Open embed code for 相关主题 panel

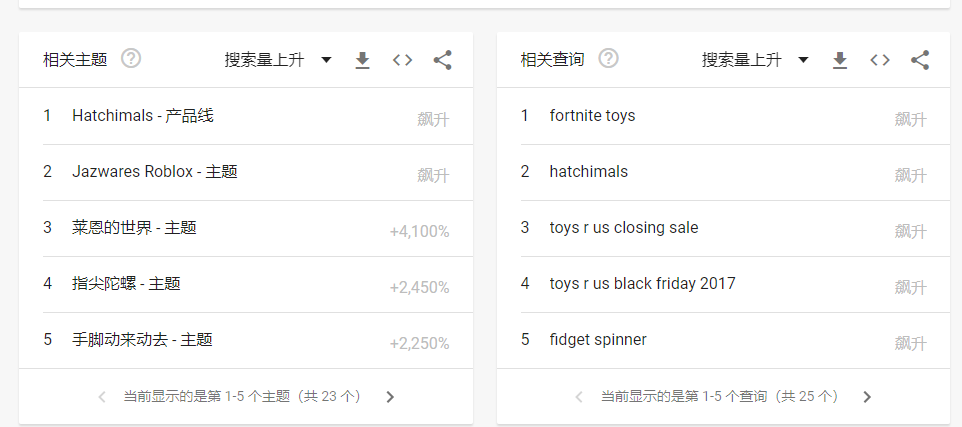pyautogui.click(x=402, y=60)
